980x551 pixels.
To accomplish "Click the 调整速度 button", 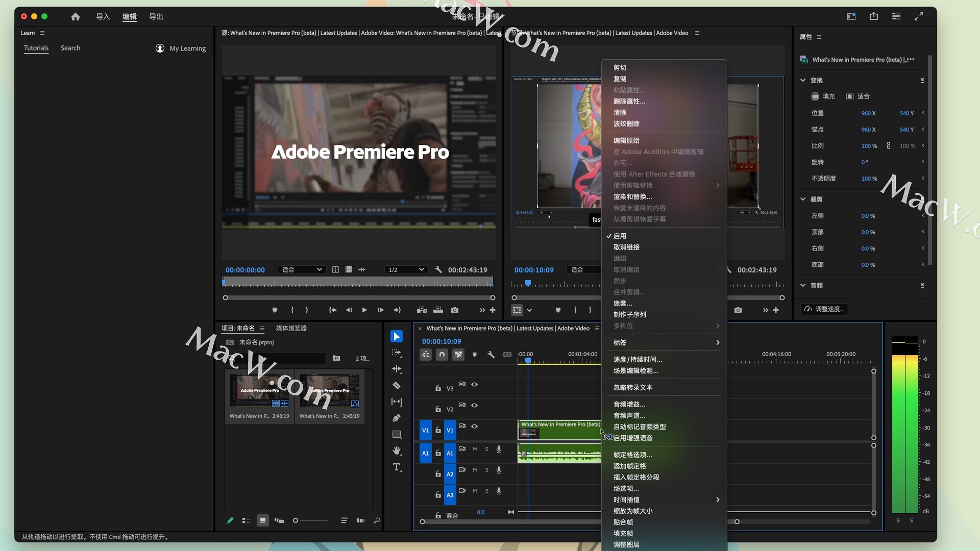I will coord(824,309).
